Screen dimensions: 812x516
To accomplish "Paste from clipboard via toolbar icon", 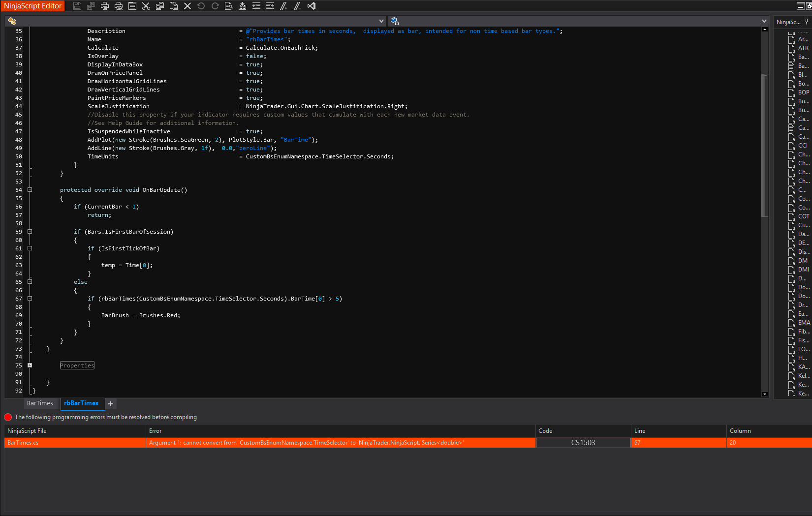I will pyautogui.click(x=174, y=6).
